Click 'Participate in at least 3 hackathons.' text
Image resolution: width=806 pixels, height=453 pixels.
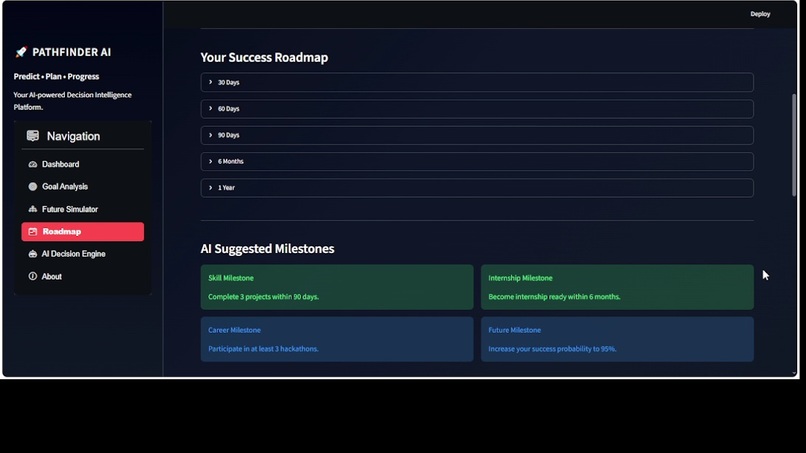click(263, 349)
